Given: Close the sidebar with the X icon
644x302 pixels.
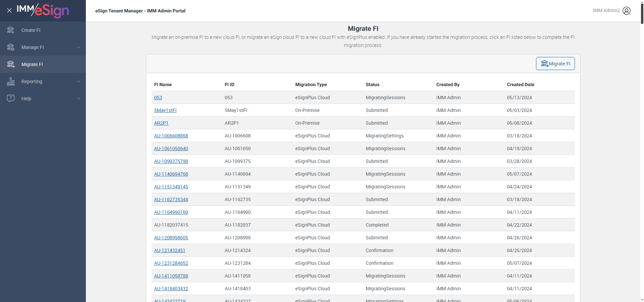Looking at the screenshot, I should tap(9, 10).
